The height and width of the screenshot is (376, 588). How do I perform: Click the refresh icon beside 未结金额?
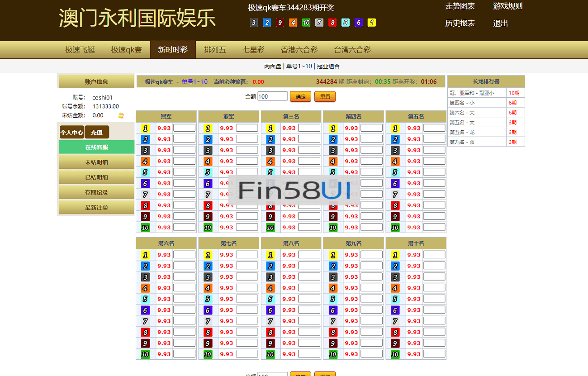point(121,115)
